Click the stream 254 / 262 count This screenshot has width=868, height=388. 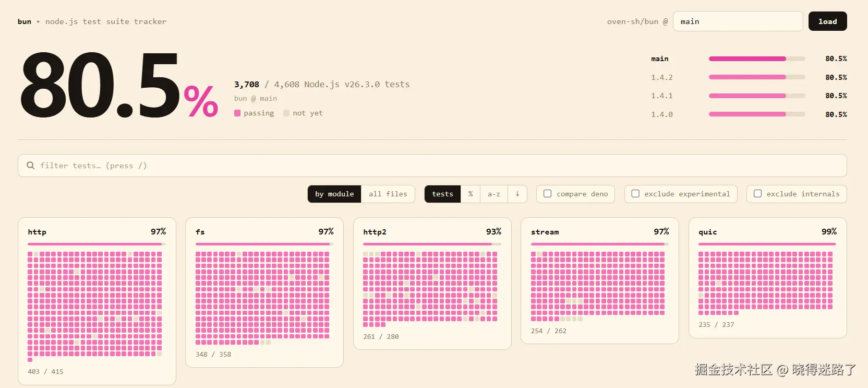tap(549, 331)
